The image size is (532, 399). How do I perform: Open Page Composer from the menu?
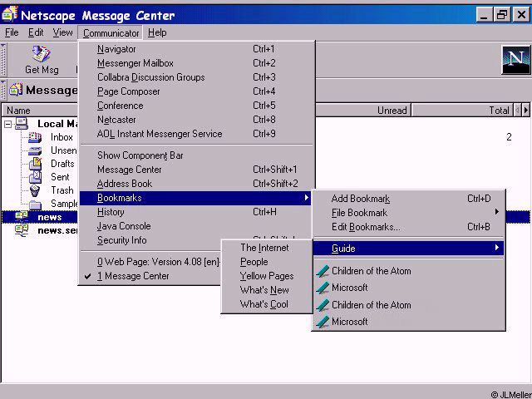point(196,91)
